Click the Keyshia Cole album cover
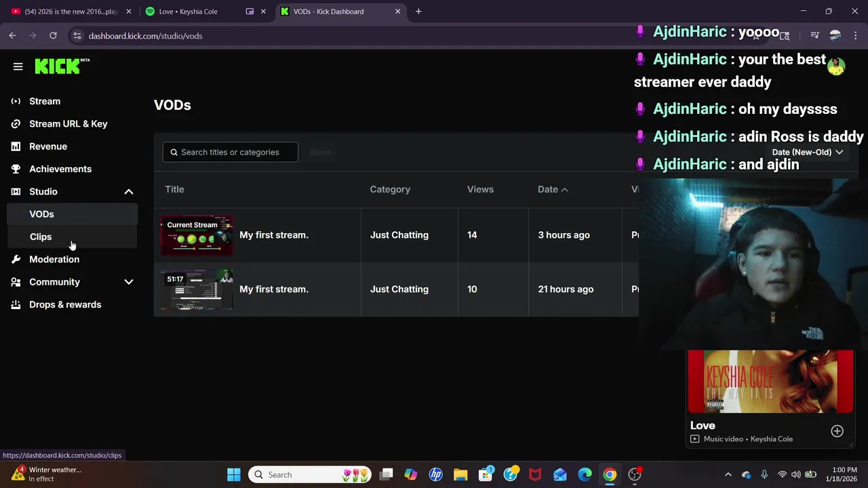Viewport: 868px width, 488px height. (x=770, y=382)
